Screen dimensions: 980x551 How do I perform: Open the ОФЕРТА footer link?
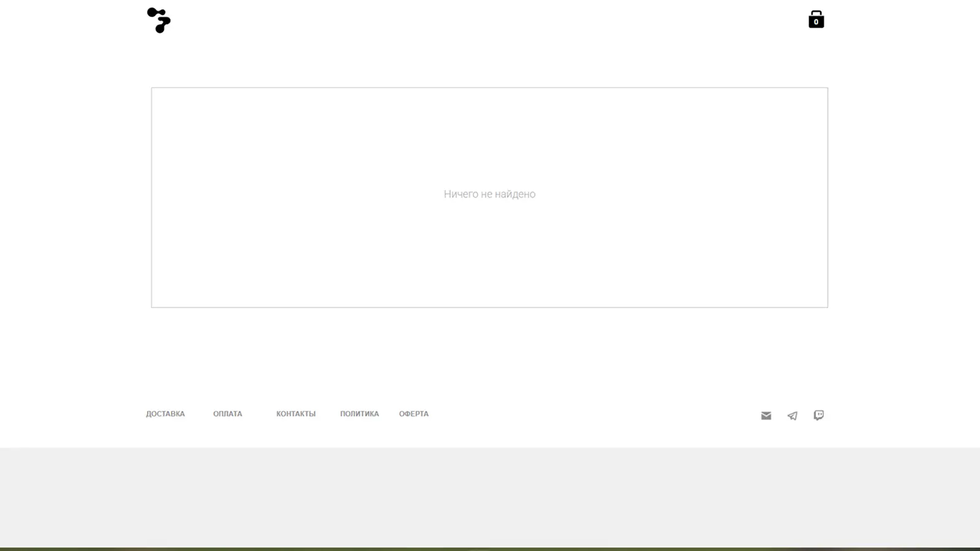tap(413, 414)
